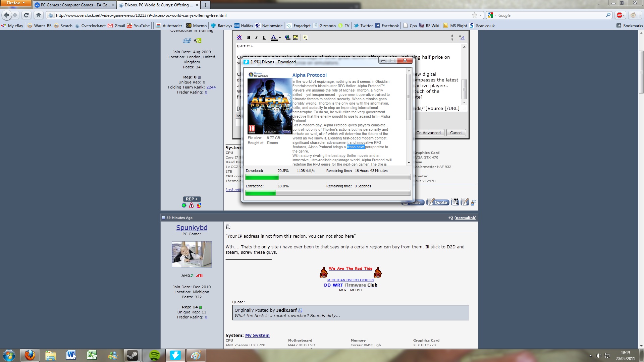Open the Folding Team Rank 2244 link
644x362 pixels.
[211, 87]
